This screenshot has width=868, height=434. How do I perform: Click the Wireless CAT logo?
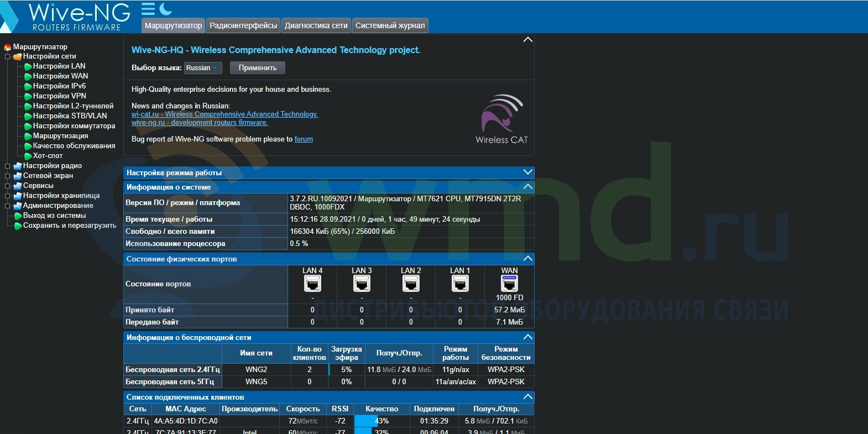point(501,119)
